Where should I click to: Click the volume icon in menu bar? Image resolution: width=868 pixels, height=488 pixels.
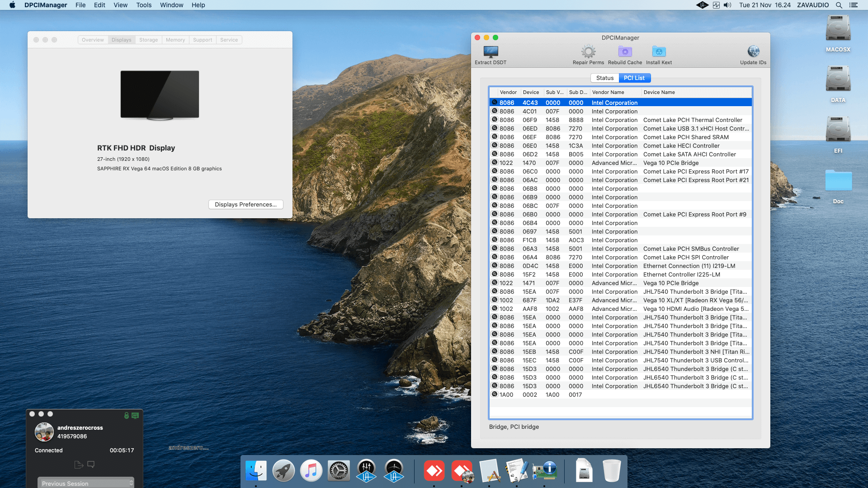pyautogui.click(x=727, y=5)
